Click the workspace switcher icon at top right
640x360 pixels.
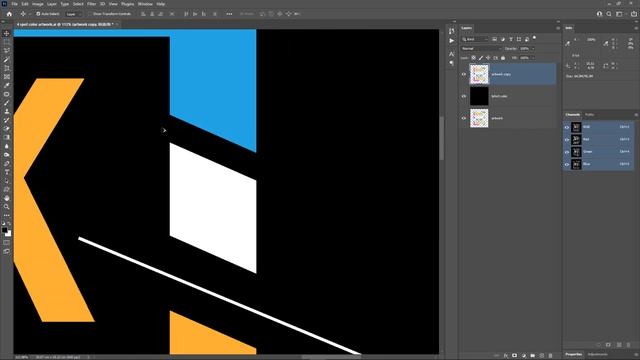(x=619, y=14)
